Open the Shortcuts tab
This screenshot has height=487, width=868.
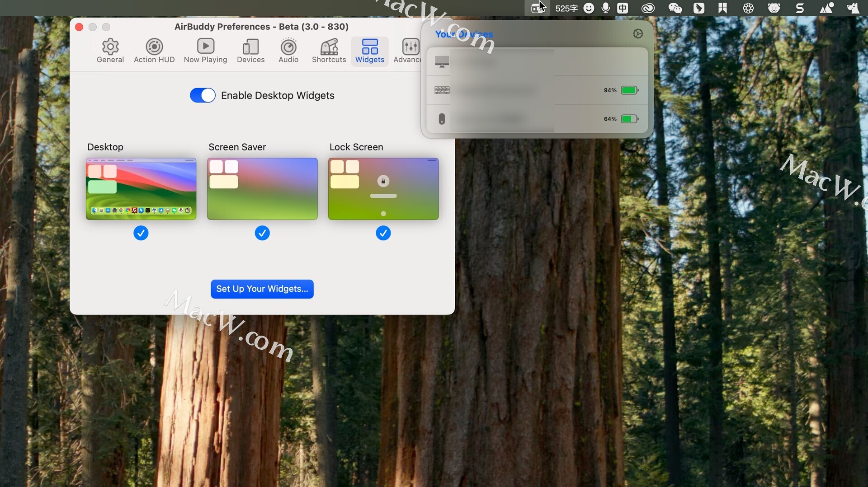point(329,51)
